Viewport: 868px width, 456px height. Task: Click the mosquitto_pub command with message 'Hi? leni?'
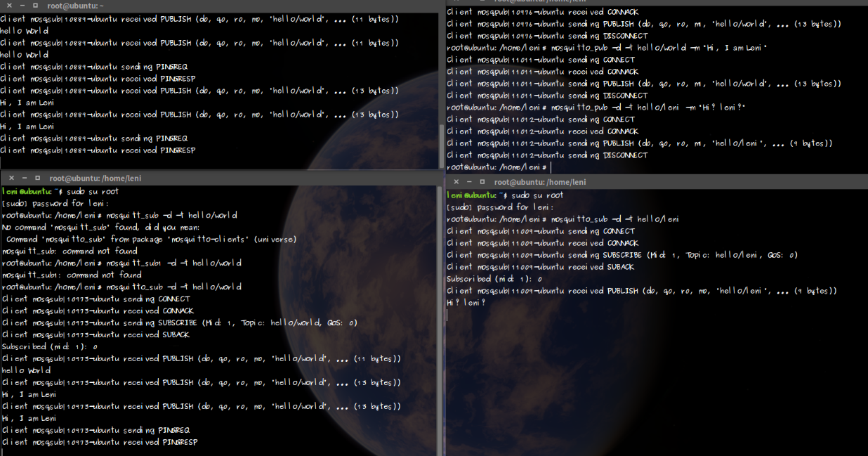[596, 108]
